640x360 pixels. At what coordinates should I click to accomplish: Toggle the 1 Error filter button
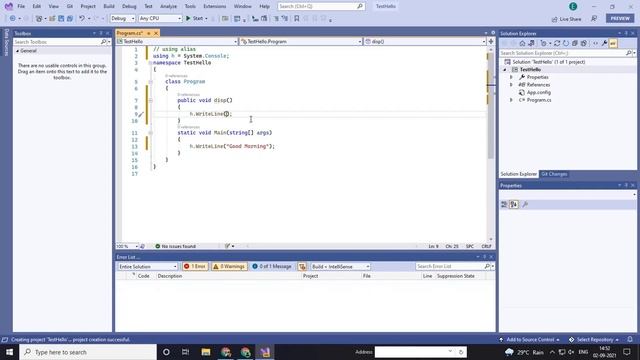[195, 267]
